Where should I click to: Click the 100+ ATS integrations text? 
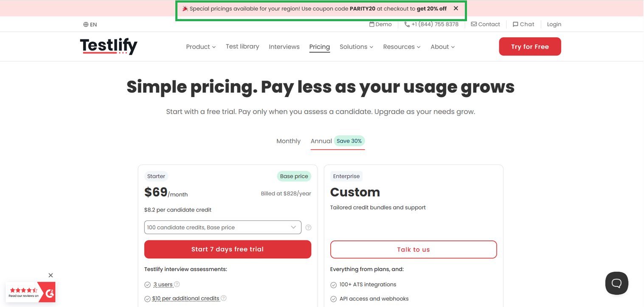tap(368, 285)
